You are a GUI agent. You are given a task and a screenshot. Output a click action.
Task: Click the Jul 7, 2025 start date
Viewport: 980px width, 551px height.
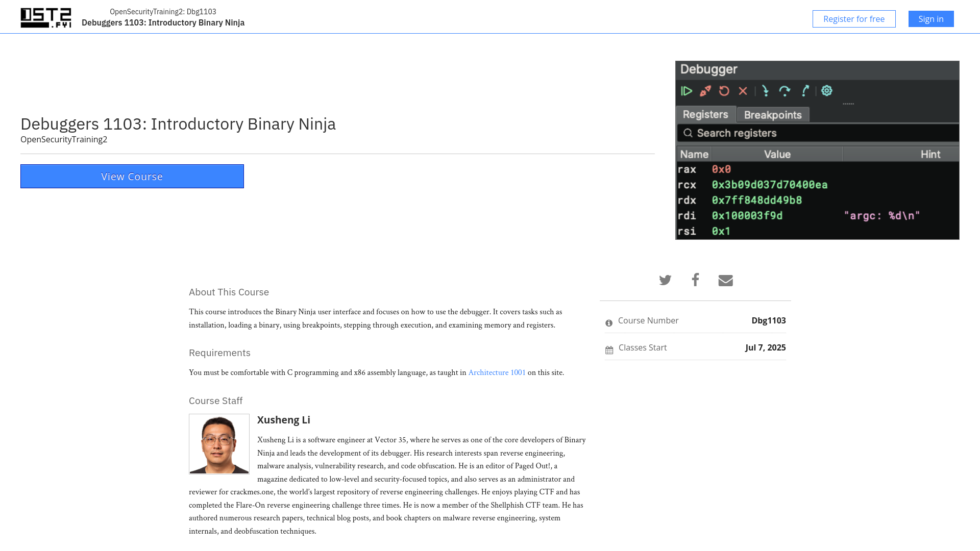tap(766, 347)
